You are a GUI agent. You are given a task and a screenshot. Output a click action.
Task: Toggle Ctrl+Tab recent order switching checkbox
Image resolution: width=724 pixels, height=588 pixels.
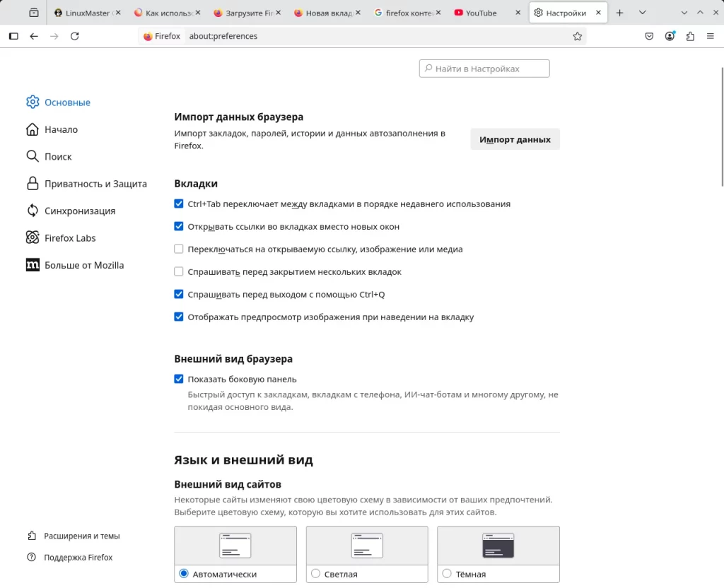coord(179,204)
